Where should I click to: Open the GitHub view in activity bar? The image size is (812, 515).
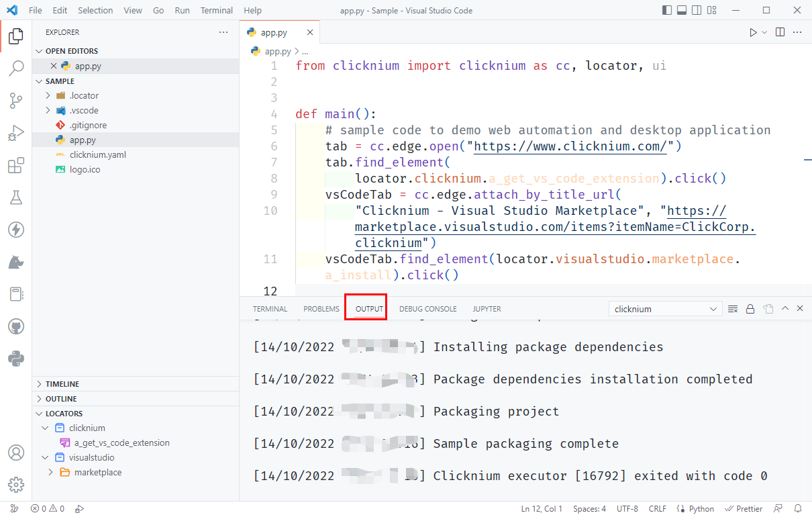pos(16,327)
